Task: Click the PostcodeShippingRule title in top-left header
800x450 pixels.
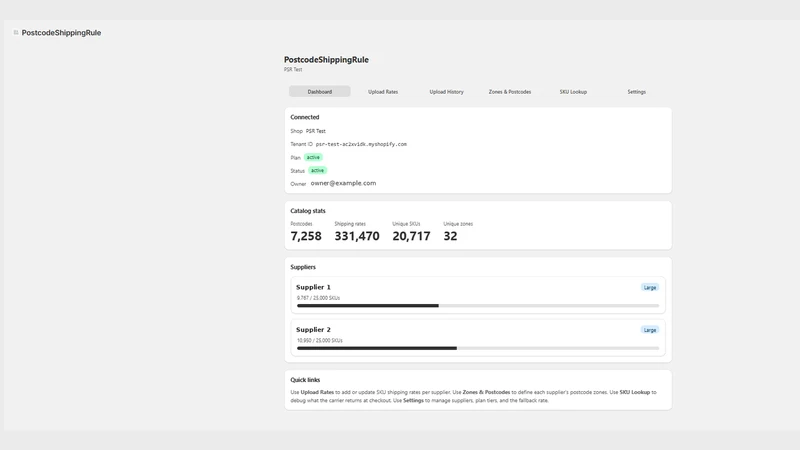Action: pyautogui.click(x=61, y=33)
